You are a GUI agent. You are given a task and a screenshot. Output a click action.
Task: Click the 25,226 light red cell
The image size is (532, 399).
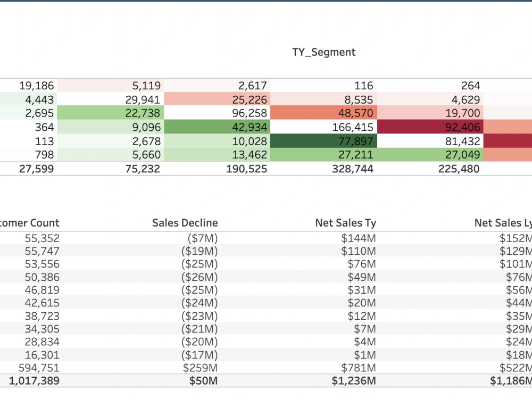point(217,99)
